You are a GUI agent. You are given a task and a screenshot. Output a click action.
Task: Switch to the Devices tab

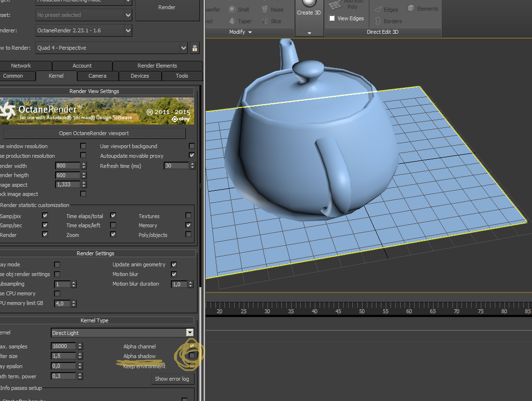coord(140,76)
